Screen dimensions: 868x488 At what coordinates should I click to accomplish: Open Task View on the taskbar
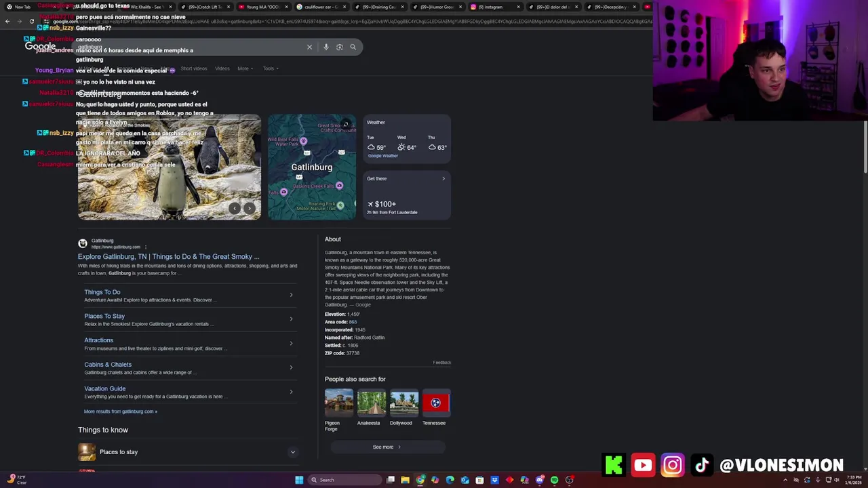coord(391,480)
